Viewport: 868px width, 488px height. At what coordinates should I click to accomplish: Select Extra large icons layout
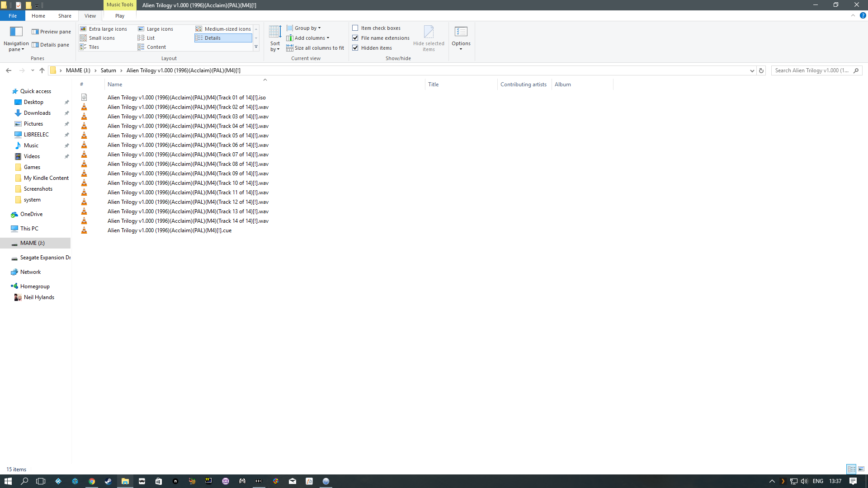click(x=104, y=29)
